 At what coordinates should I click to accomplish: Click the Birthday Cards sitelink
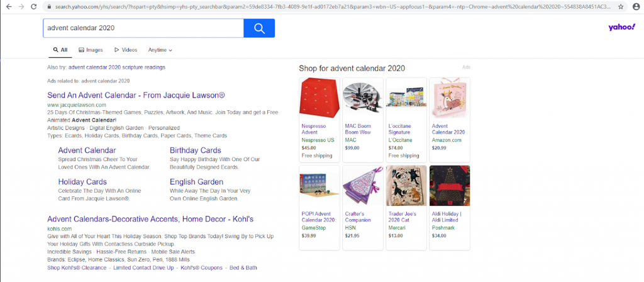coord(195,150)
